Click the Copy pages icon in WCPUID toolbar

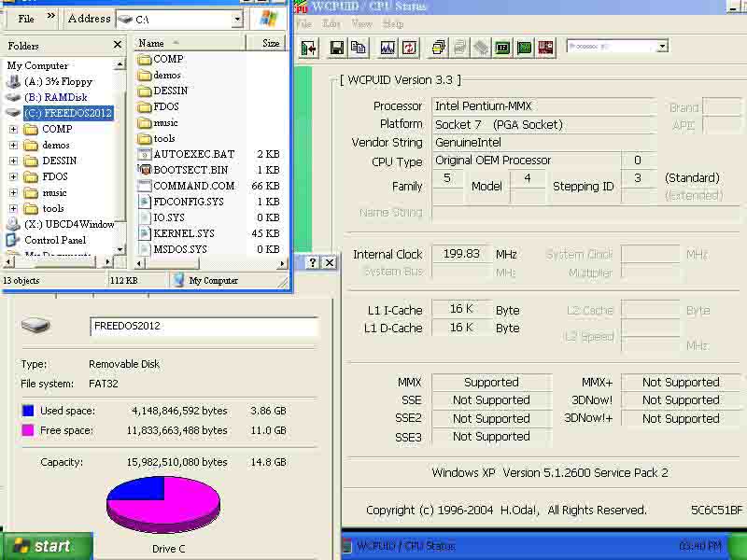pyautogui.click(x=359, y=48)
